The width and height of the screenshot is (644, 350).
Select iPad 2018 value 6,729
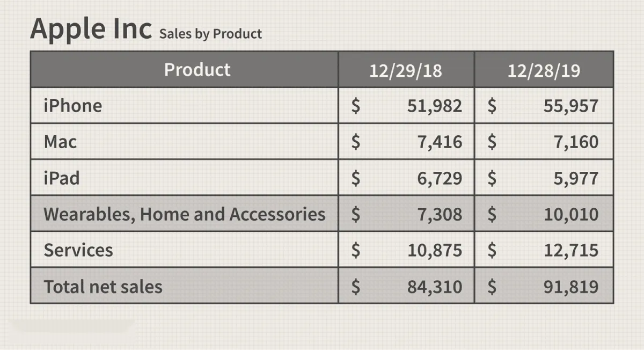(x=440, y=178)
